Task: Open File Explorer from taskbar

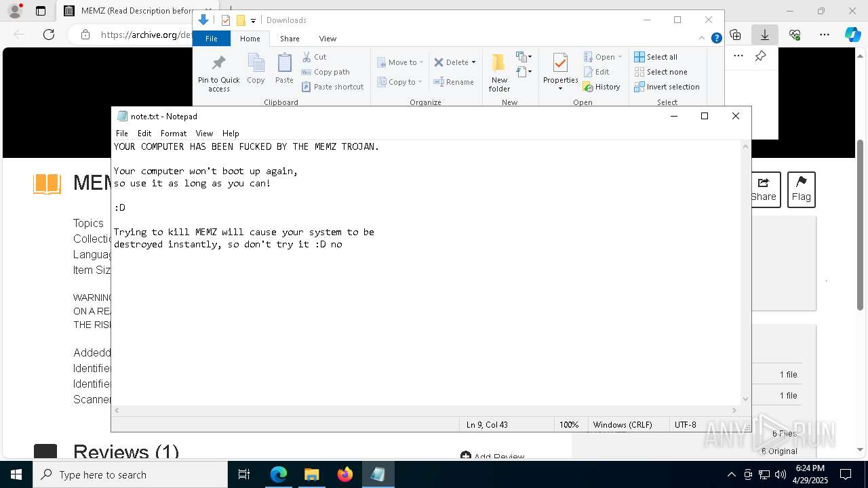Action: (311, 474)
